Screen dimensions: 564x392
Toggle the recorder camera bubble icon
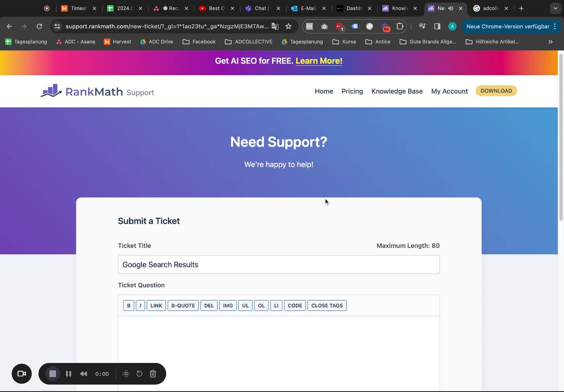[22, 374]
